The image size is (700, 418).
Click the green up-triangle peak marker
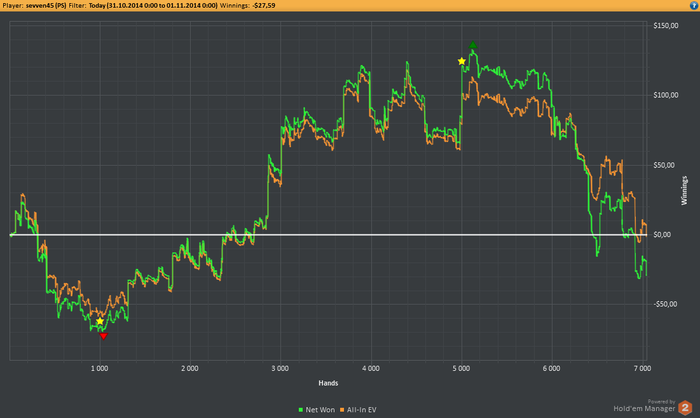[x=473, y=45]
